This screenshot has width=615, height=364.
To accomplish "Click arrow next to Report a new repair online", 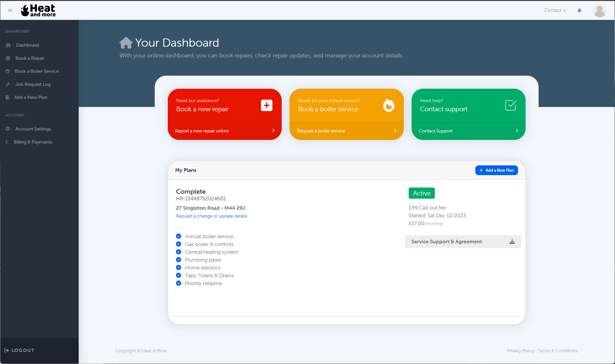I will click(x=273, y=131).
